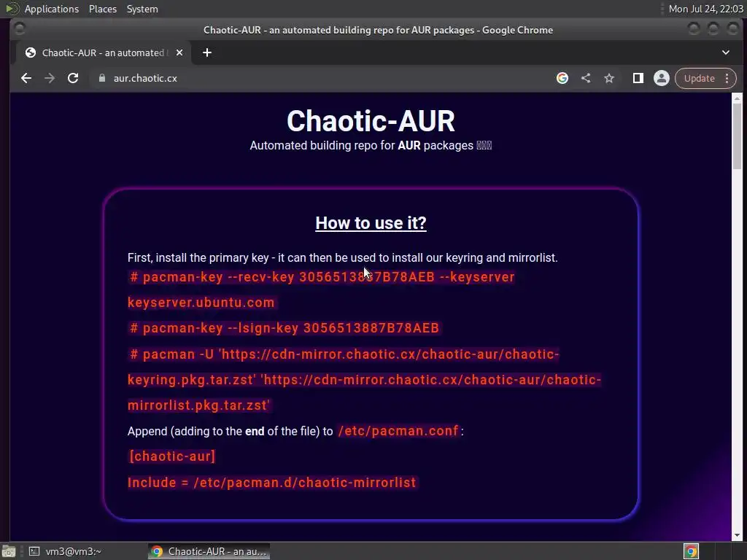Click the show desktop icon in taskbar
Screen dimensions: 747x560
click(9, 551)
